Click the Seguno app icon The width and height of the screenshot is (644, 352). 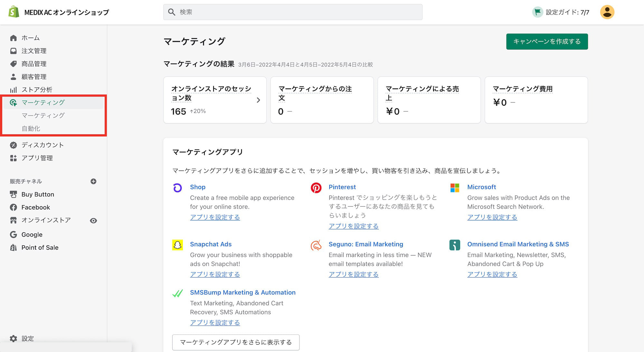pyautogui.click(x=316, y=245)
